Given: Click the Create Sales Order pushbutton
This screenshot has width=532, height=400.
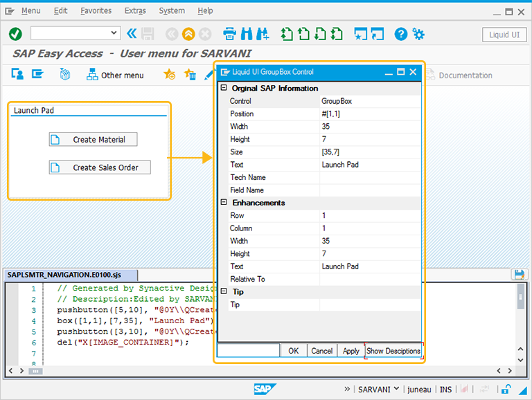Looking at the screenshot, I should (x=100, y=167).
